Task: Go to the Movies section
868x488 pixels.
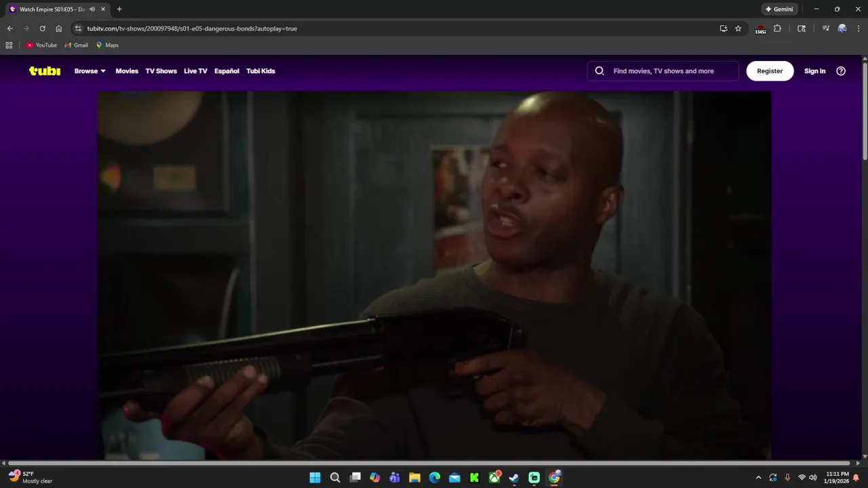Action: (x=127, y=71)
